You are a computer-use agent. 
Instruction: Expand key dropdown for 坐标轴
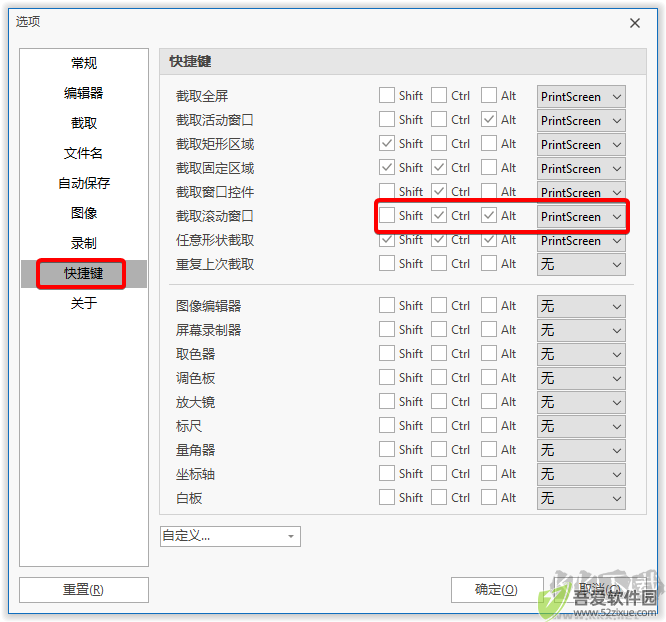pyautogui.click(x=581, y=475)
